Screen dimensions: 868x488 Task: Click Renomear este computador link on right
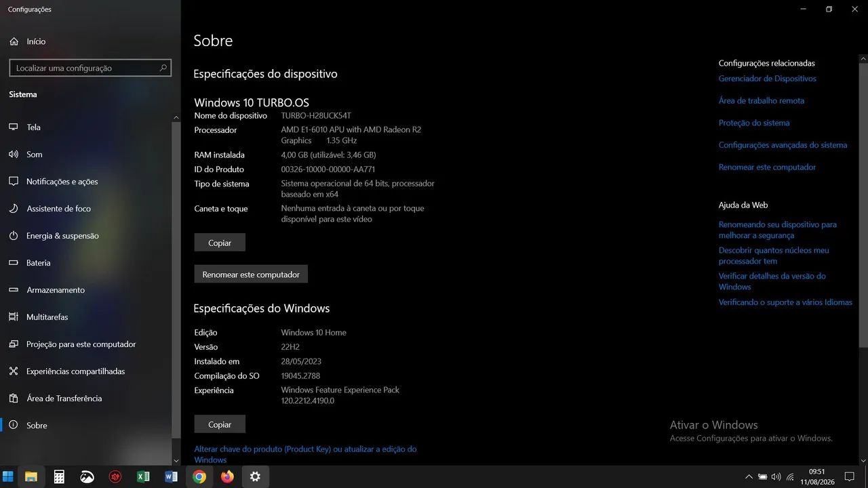coord(767,167)
